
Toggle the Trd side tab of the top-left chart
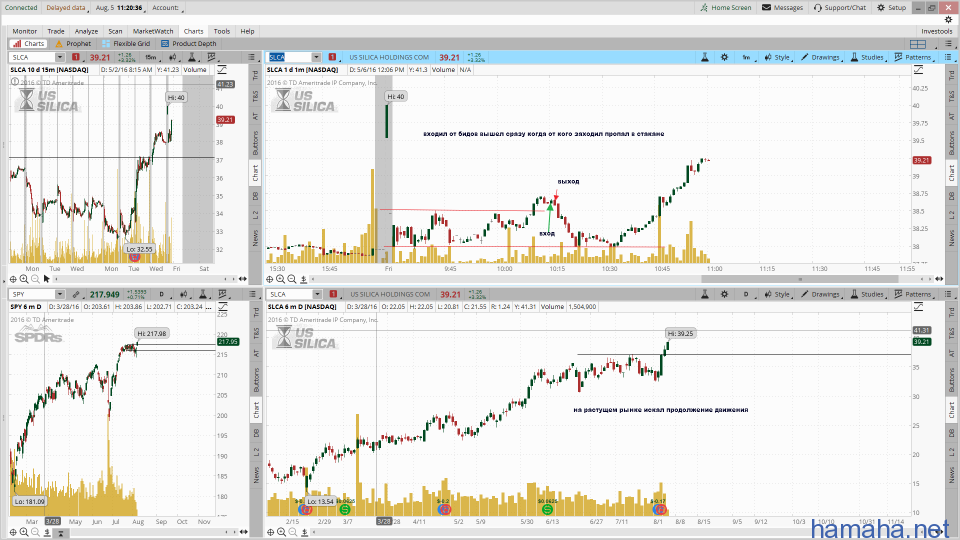[x=256, y=75]
